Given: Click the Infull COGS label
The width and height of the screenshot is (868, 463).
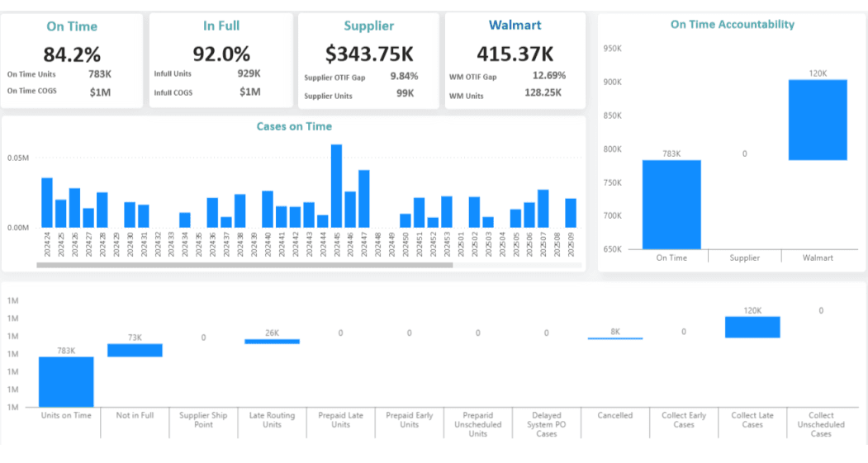Looking at the screenshot, I should (x=173, y=92).
